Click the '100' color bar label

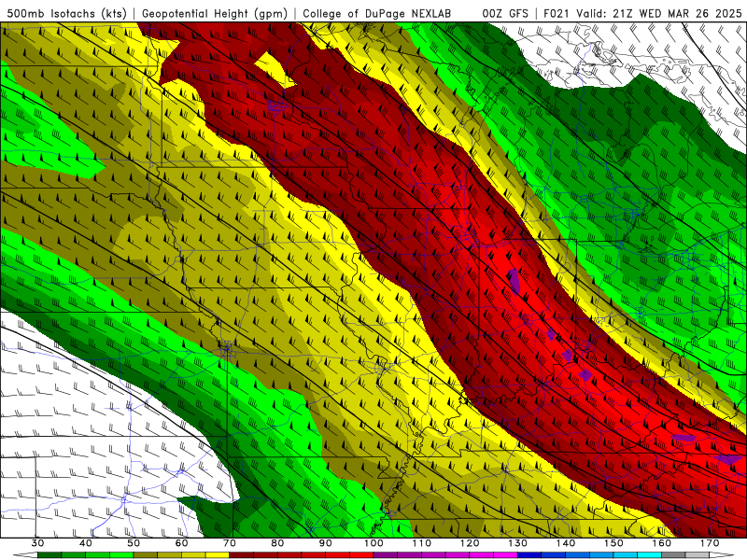[x=373, y=543]
